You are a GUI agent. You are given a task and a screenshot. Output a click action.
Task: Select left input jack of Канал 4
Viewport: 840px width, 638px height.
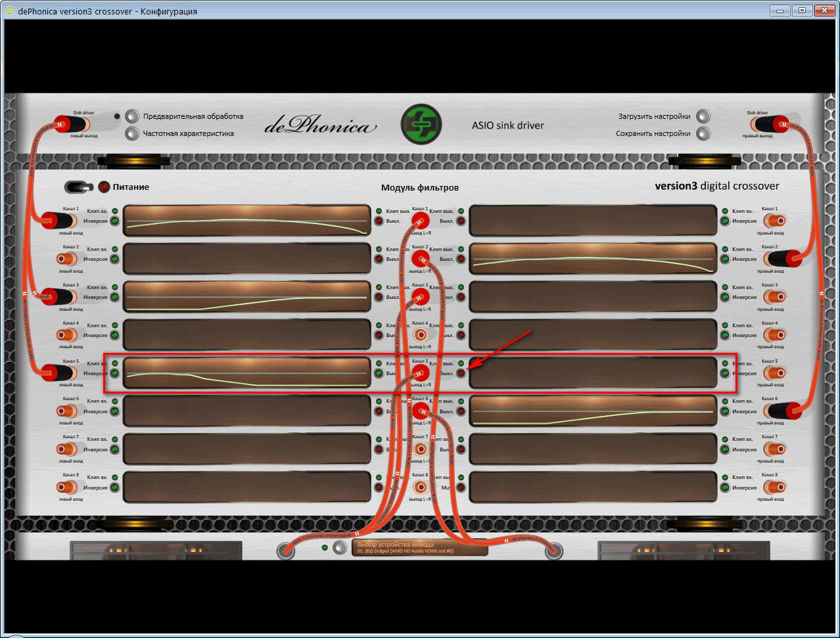pos(66,335)
